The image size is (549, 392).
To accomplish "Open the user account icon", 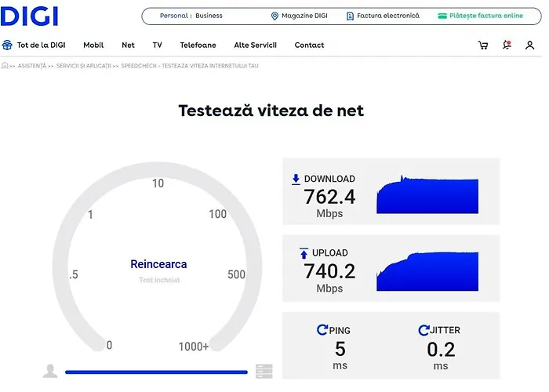I will (530, 45).
